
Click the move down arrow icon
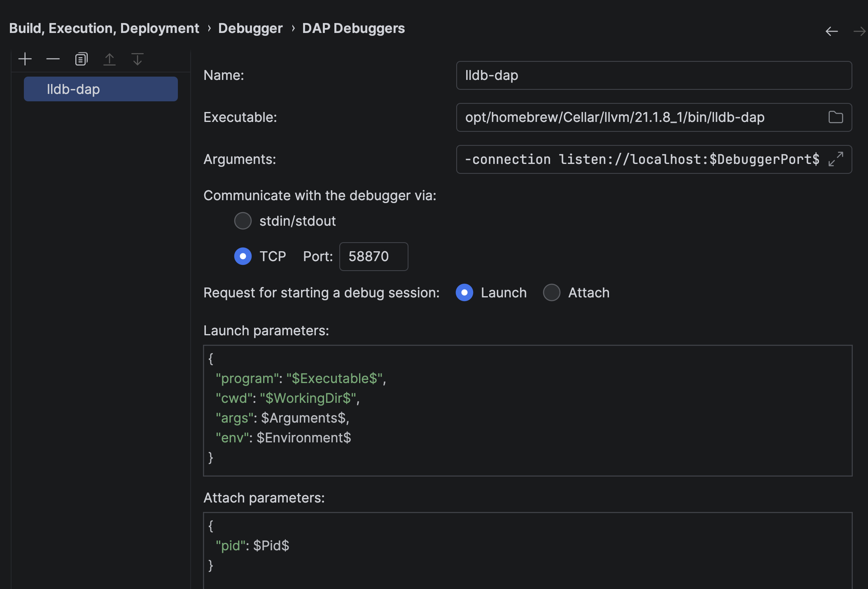[x=137, y=59]
